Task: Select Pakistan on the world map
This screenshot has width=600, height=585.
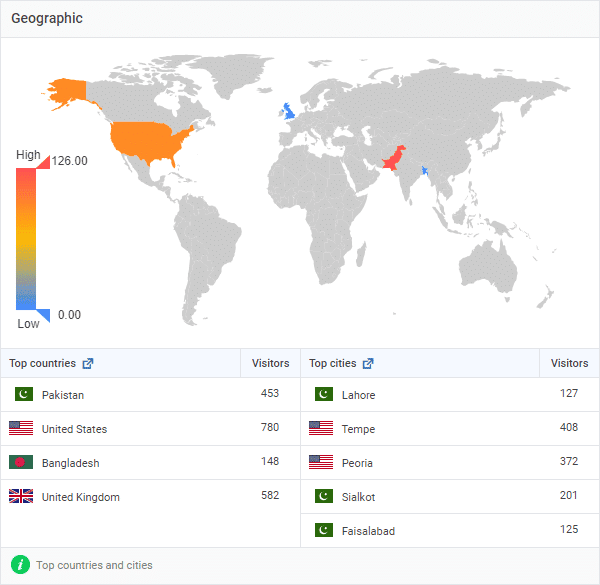Action: [393, 159]
